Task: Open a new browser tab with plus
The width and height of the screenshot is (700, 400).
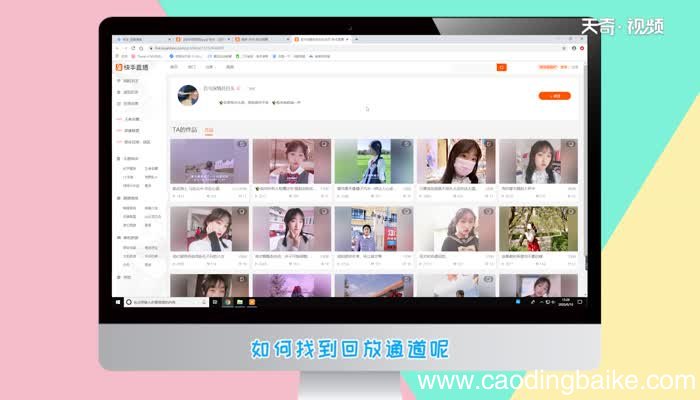Action: (356, 39)
